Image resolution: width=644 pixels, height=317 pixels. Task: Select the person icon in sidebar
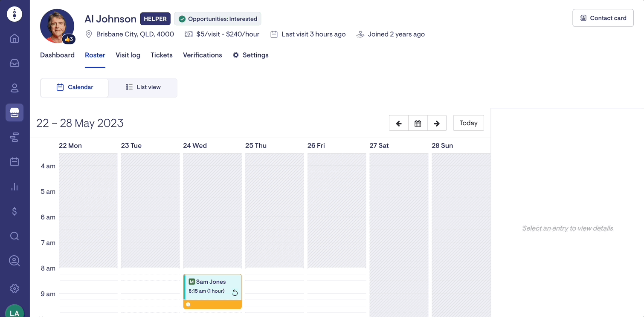point(15,88)
